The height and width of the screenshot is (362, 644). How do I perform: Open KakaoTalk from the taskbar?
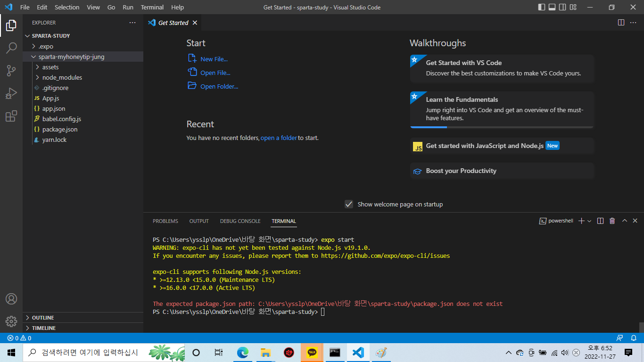click(x=312, y=353)
